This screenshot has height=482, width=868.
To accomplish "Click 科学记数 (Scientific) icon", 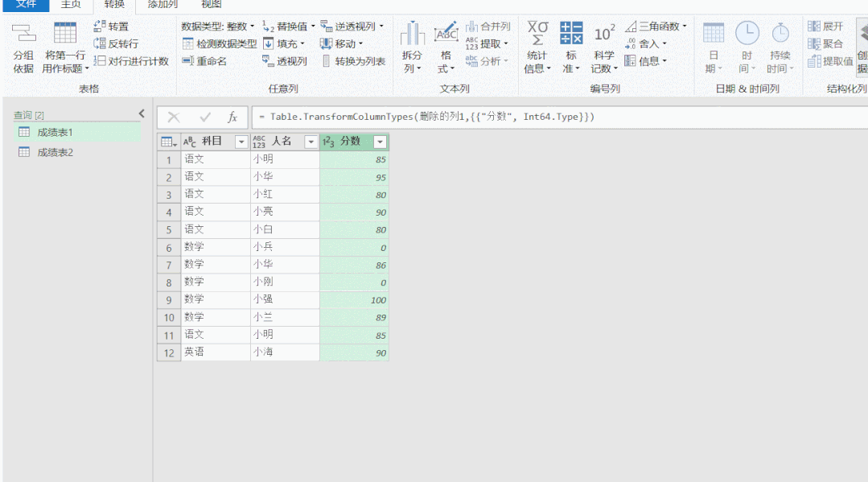I will click(604, 33).
